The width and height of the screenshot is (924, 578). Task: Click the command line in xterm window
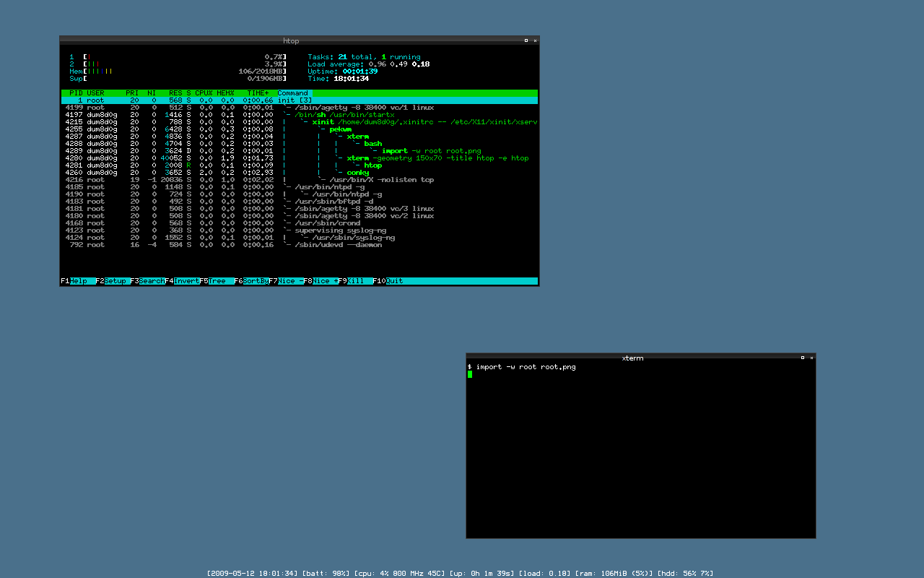pos(521,367)
